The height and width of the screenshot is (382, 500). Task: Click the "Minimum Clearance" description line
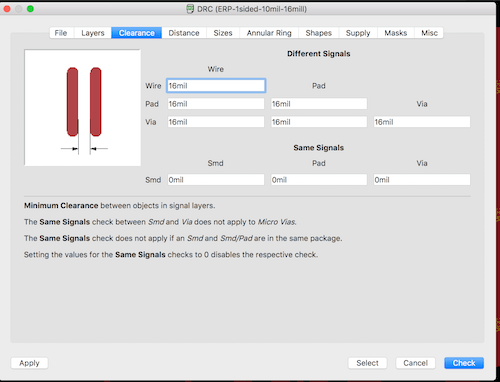tap(119, 206)
